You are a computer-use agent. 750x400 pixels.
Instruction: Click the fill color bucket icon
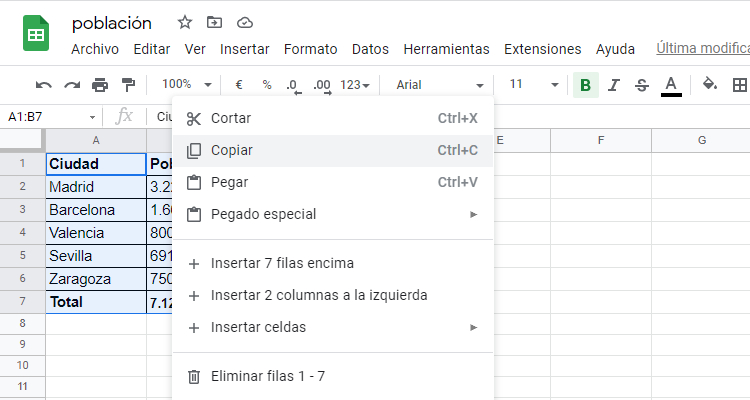coord(710,85)
